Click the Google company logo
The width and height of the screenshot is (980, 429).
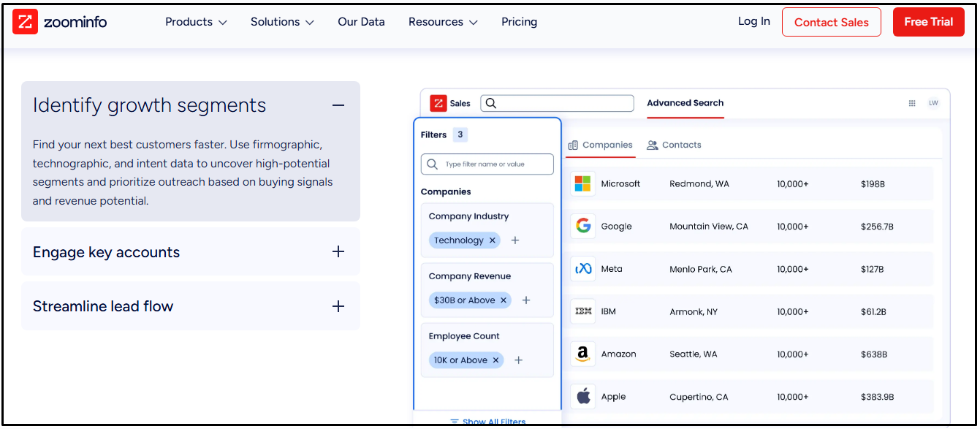(582, 227)
